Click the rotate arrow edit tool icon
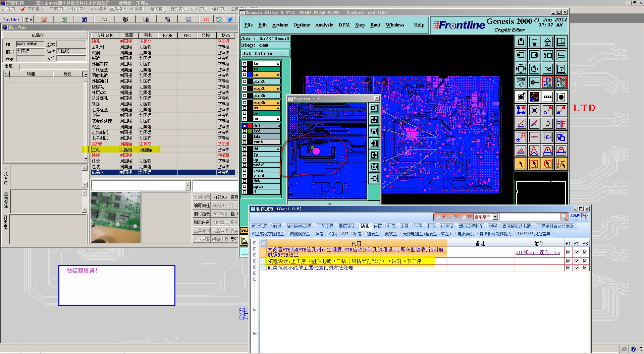Viewport: 644px width, 354px height. point(547,124)
